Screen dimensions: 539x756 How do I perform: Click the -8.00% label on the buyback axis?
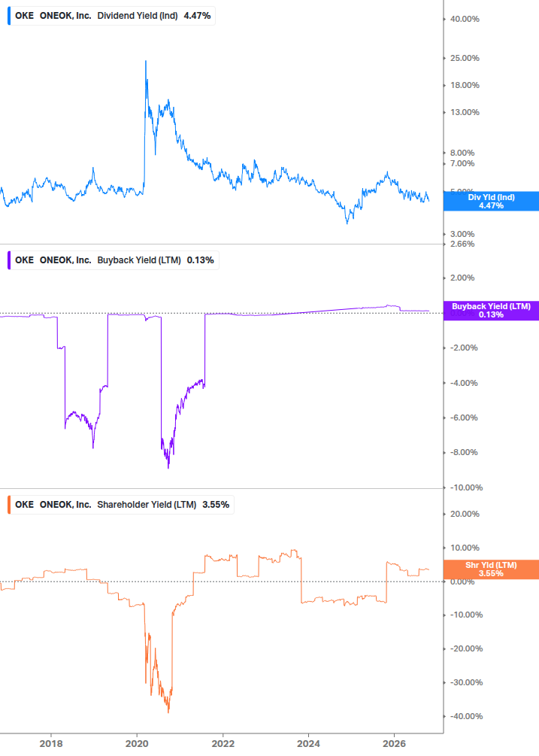(464, 453)
